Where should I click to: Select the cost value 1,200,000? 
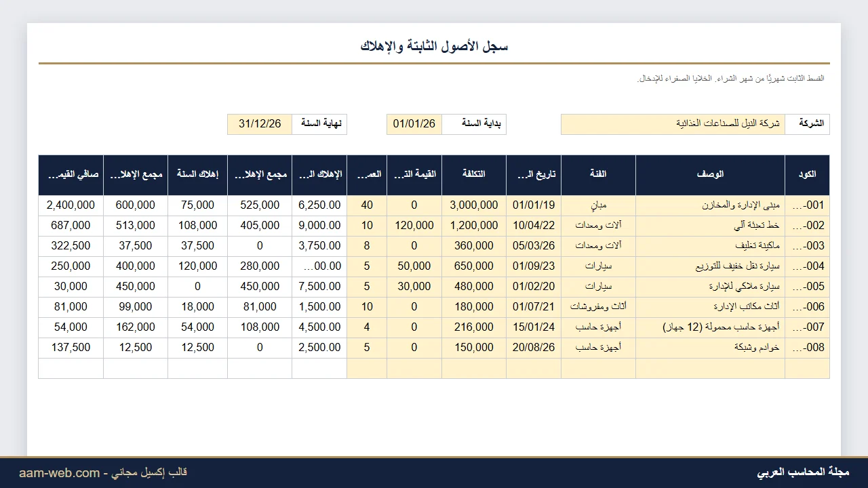[x=474, y=226]
